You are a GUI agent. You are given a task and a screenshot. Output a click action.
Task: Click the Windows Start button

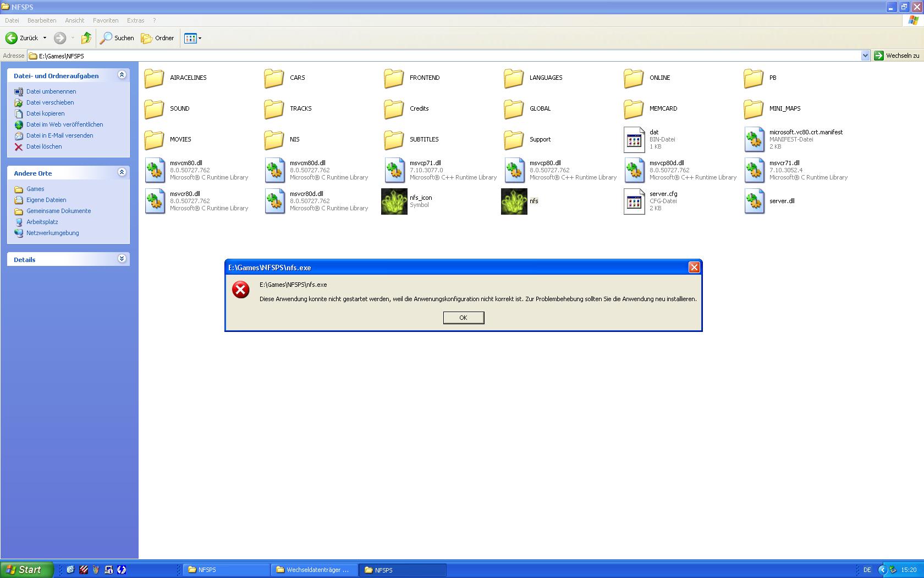tap(26, 570)
